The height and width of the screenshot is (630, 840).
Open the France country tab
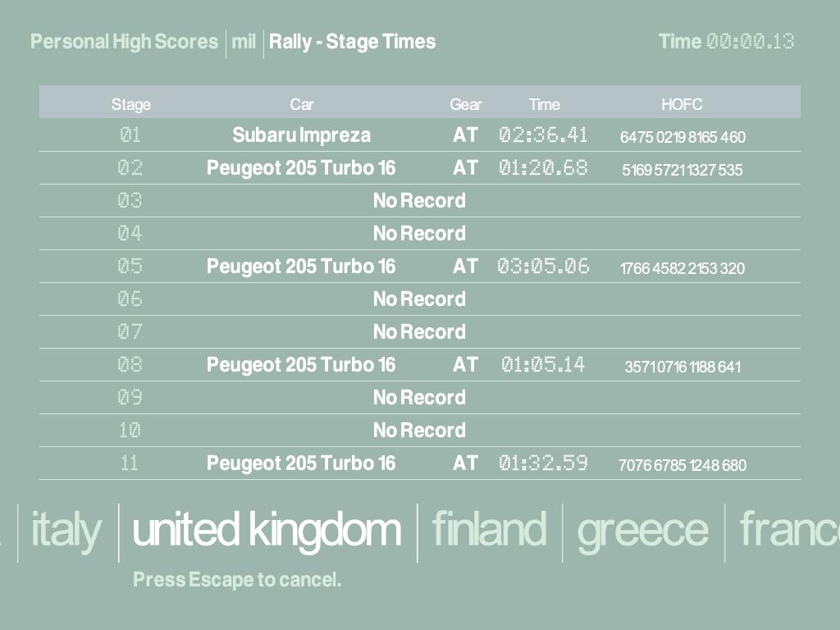[x=789, y=531]
